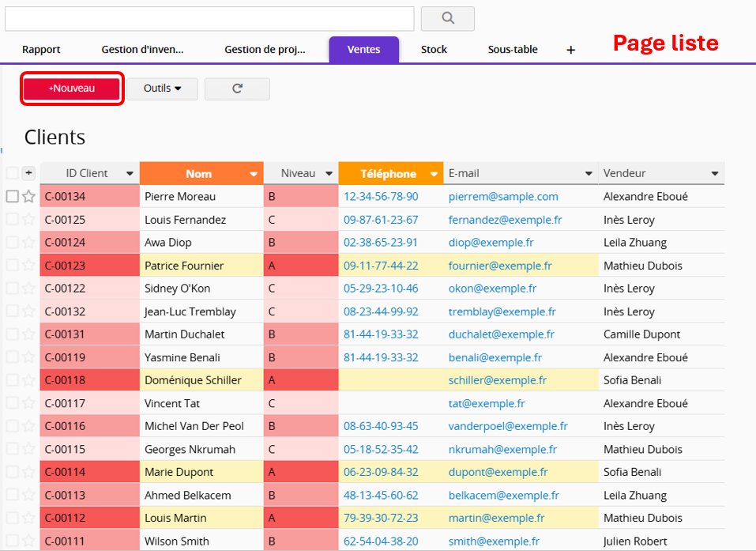Favorite the Patrice Fournier record star
Image resolution: width=756 pixels, height=551 pixels.
click(x=28, y=266)
